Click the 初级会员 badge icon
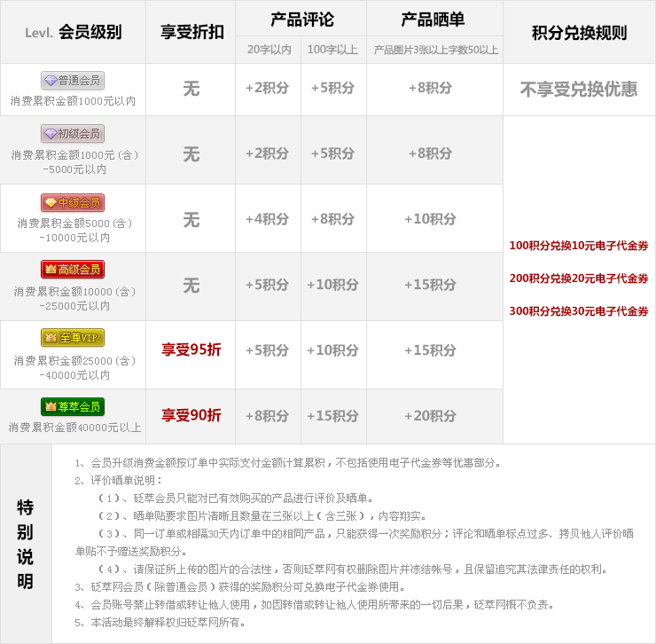This screenshot has height=644, width=656. [73, 134]
